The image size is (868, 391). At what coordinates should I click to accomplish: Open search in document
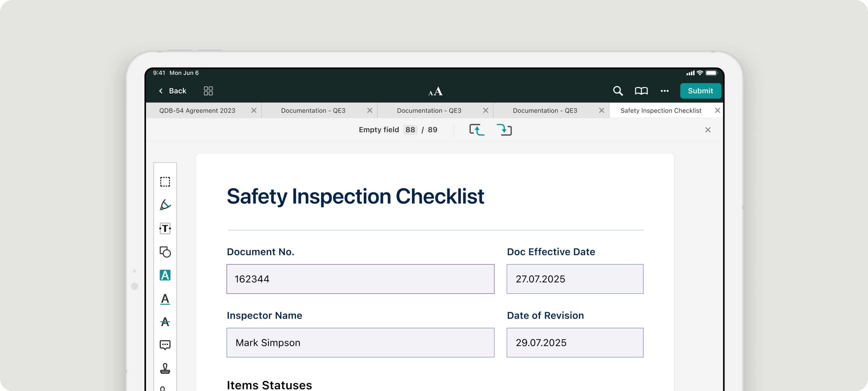point(618,91)
